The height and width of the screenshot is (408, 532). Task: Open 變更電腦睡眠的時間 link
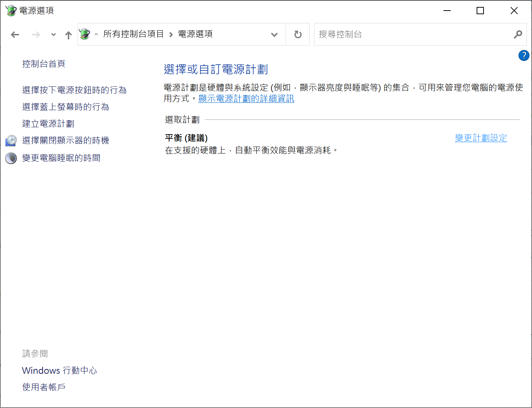61,158
